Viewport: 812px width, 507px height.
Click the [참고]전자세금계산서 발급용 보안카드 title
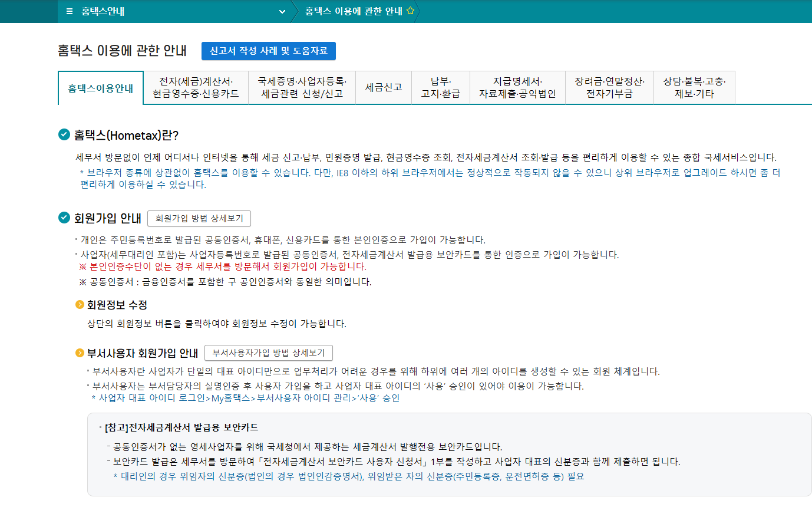[181, 427]
